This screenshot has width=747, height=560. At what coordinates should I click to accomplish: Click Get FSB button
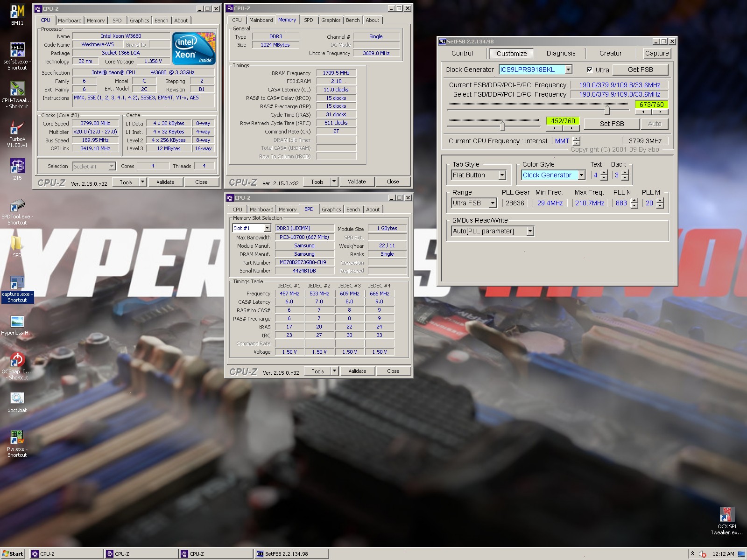[641, 70]
